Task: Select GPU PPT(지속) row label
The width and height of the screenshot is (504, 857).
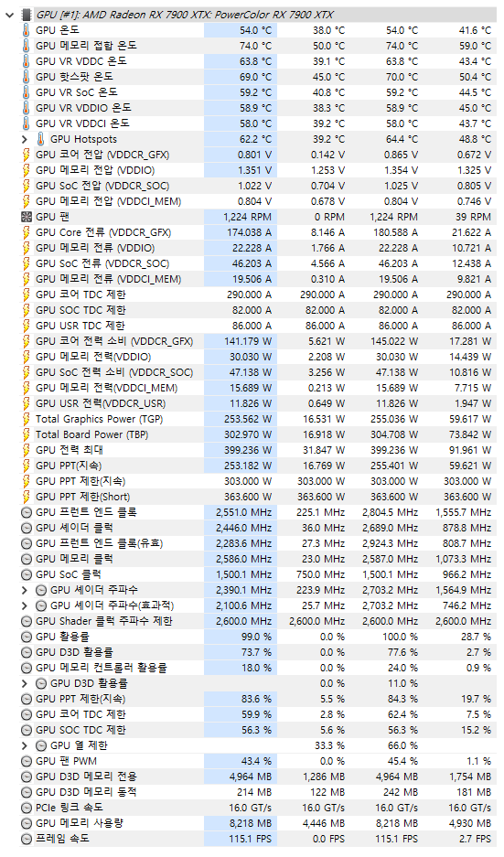Action: 69,466
